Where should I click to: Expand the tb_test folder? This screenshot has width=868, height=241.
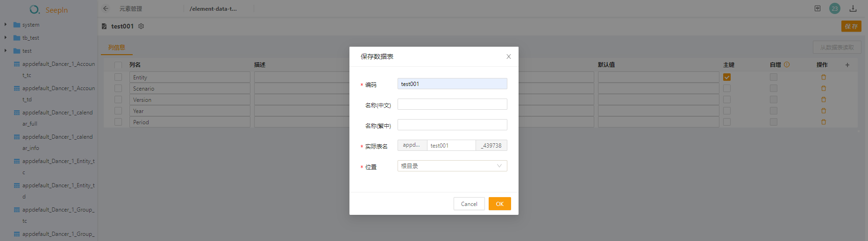[x=6, y=37]
